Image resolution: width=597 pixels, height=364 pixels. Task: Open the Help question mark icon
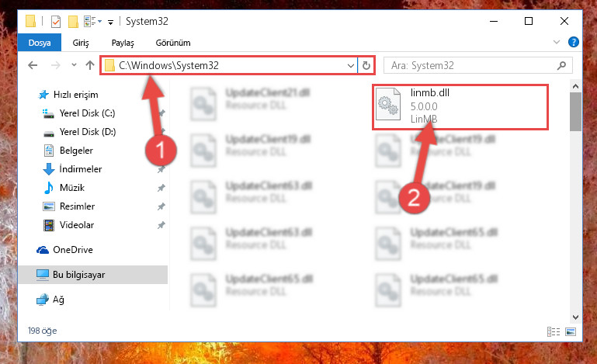[574, 42]
